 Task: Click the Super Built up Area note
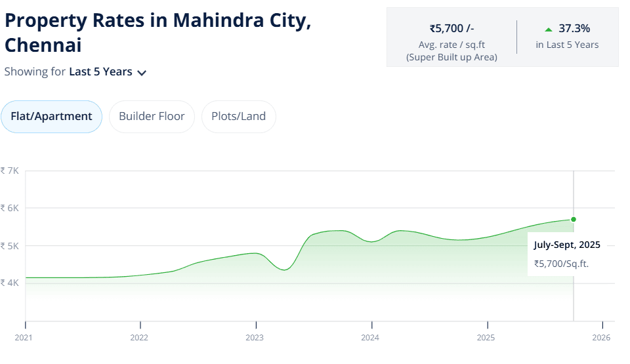[x=451, y=57]
